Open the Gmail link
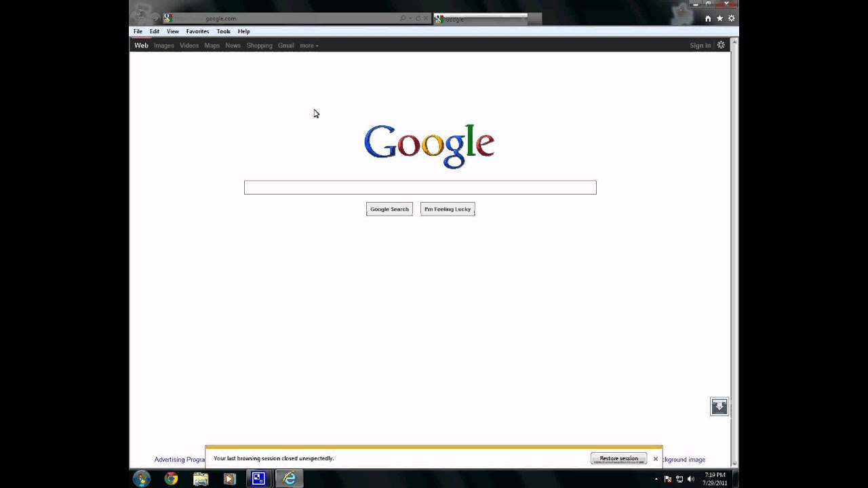Viewport: 868px width, 488px height. (x=286, y=45)
